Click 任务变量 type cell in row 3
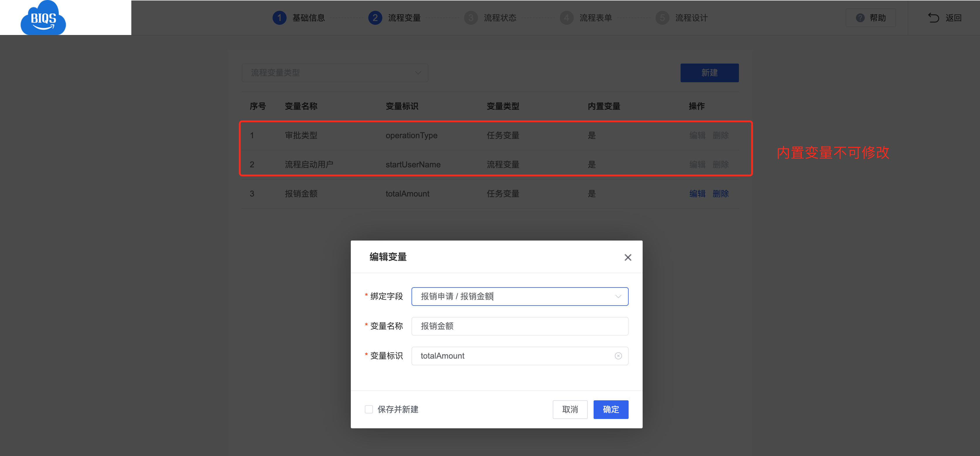 [503, 194]
